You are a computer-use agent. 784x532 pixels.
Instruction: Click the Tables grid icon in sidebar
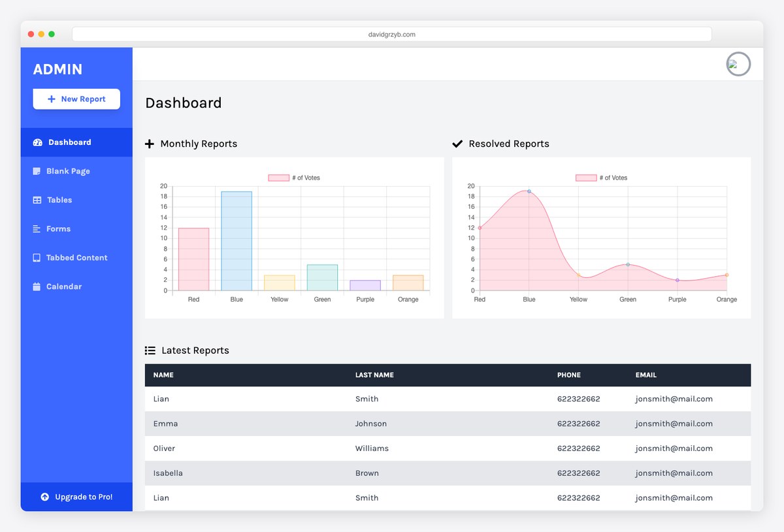(x=37, y=200)
